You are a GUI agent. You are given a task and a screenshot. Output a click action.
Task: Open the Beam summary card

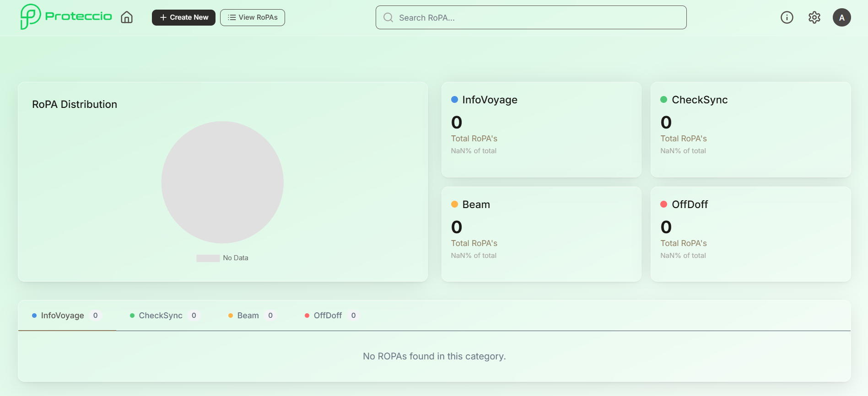pyautogui.click(x=541, y=234)
